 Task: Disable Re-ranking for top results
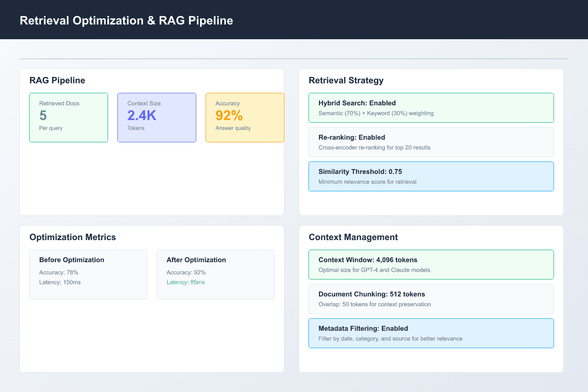point(431,142)
